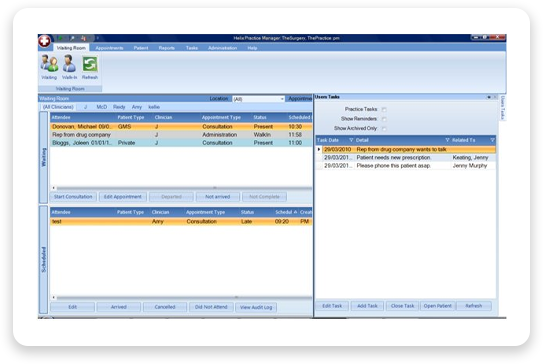This screenshot has width=543, height=364.
Task: Open the Appointments ribbon tab
Action: click(109, 48)
